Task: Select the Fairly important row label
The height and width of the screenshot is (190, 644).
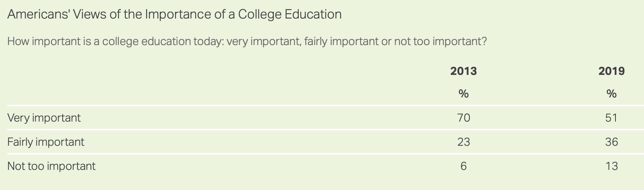Action: (46, 142)
